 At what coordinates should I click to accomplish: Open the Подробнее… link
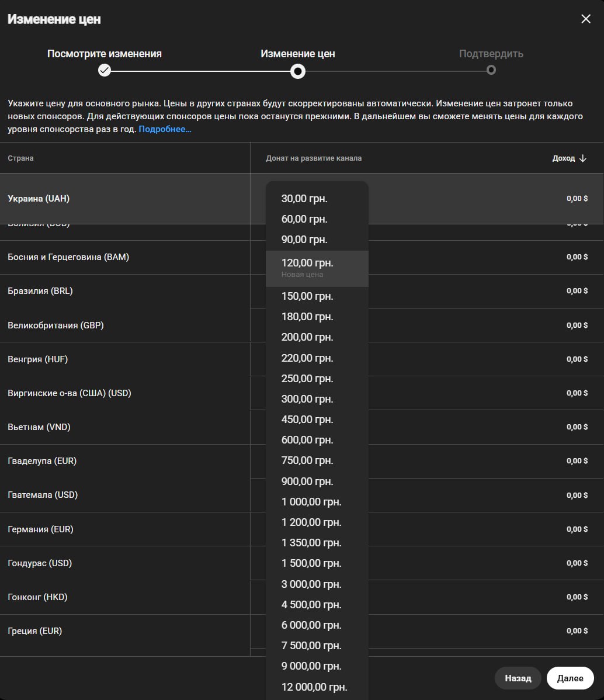(x=165, y=129)
